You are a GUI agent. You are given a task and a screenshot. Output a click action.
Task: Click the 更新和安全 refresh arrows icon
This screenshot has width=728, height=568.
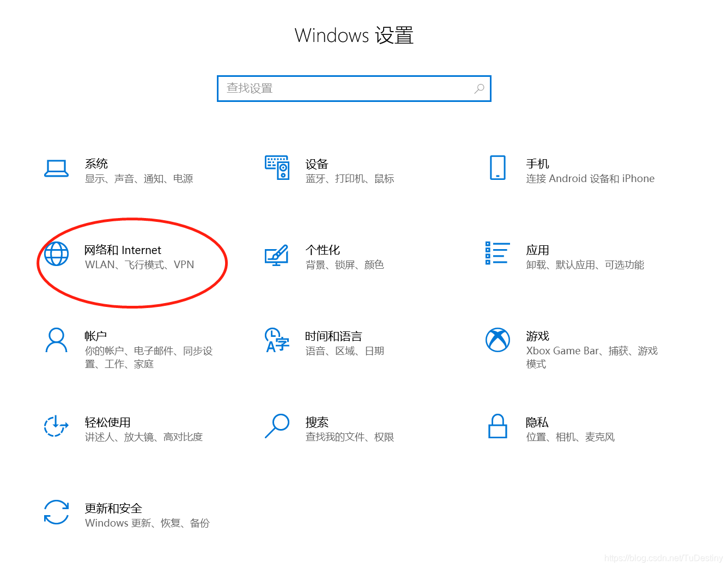click(x=56, y=512)
